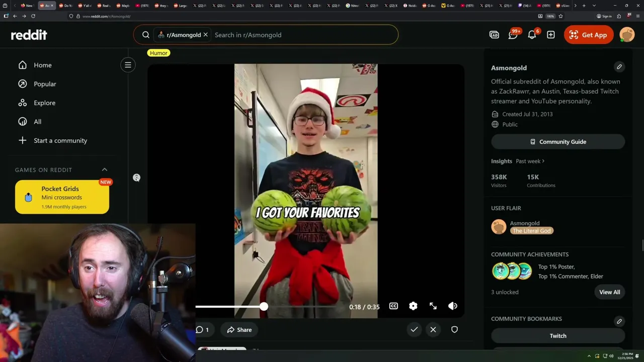Open the Reddit Ads icon
This screenshot has width=644, height=362.
click(494, 35)
